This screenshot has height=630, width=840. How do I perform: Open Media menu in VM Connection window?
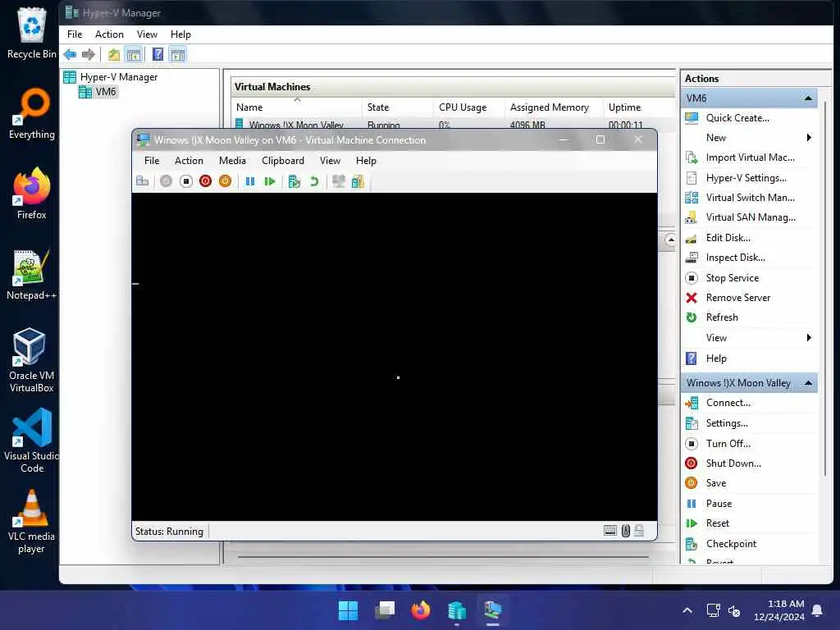232,161
